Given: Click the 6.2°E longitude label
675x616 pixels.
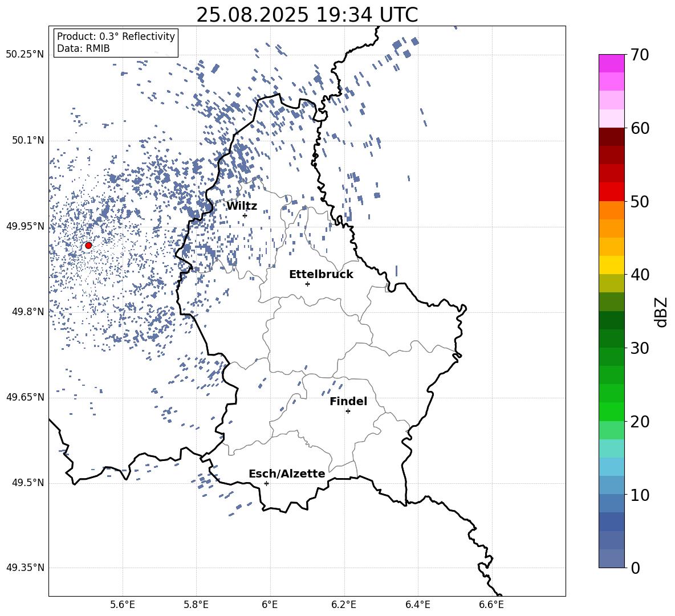Looking at the screenshot, I should [344, 605].
